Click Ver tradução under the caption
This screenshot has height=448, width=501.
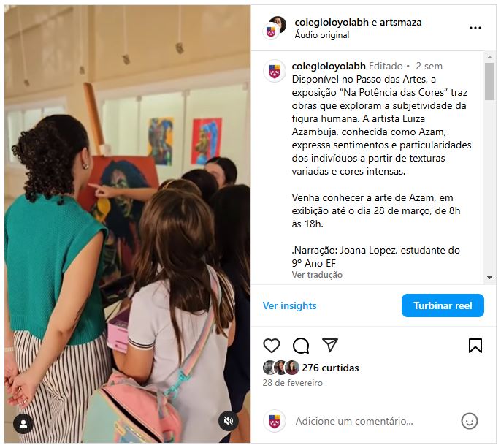(x=317, y=275)
